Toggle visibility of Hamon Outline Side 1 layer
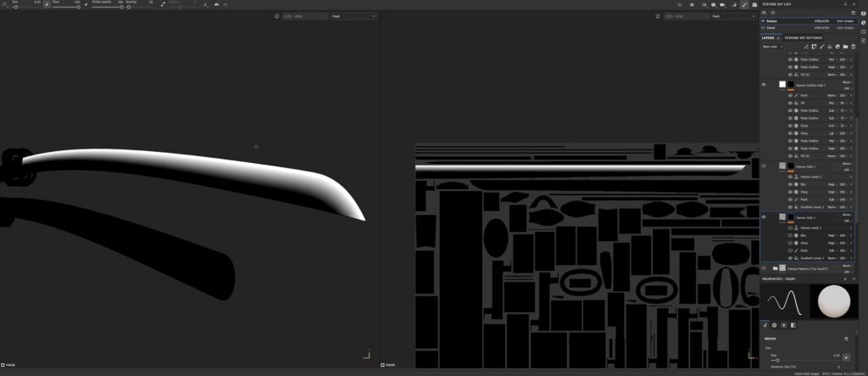Viewport: 868px width, 376px height. click(x=764, y=84)
